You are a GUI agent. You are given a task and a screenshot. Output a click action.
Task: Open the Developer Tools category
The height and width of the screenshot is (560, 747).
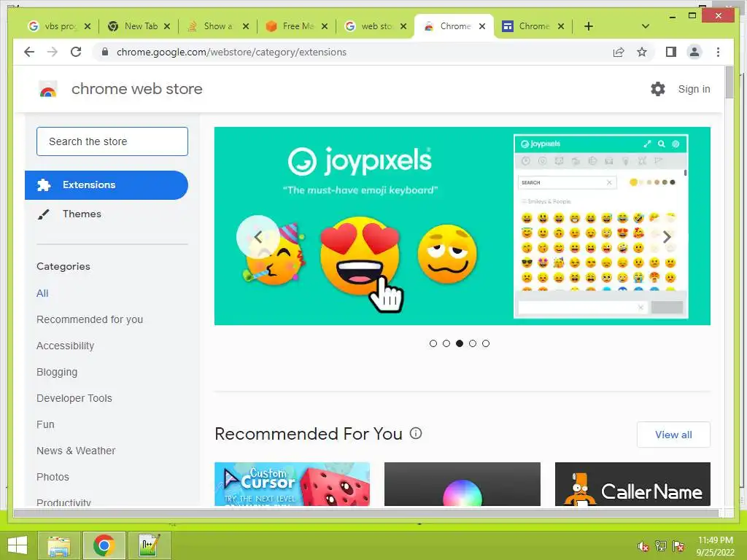[x=74, y=398]
